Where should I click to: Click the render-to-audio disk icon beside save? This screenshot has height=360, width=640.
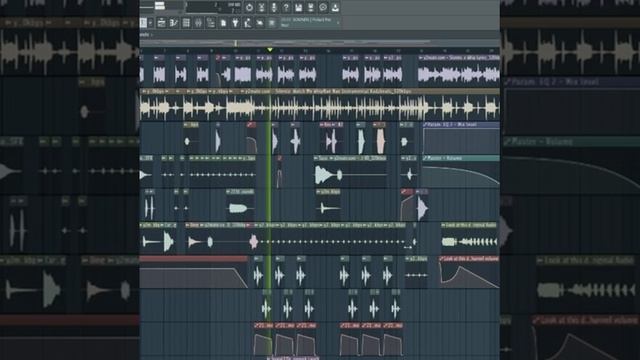pyautogui.click(x=311, y=7)
